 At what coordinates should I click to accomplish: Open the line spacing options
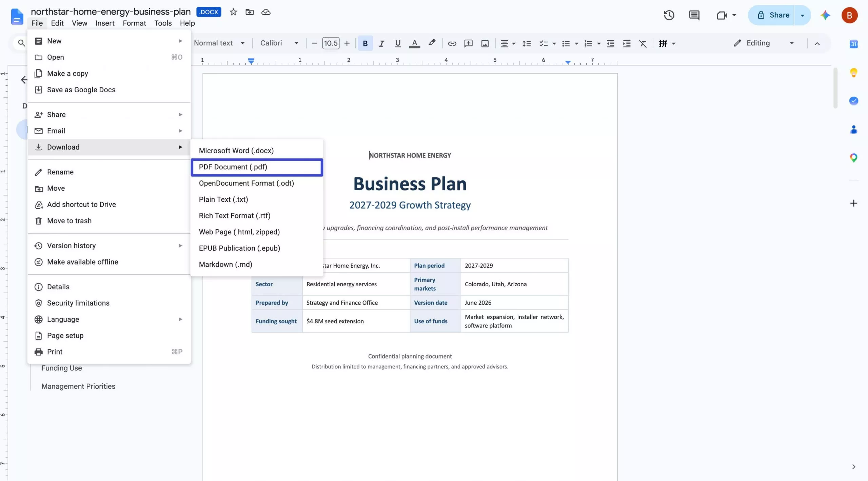pos(527,43)
